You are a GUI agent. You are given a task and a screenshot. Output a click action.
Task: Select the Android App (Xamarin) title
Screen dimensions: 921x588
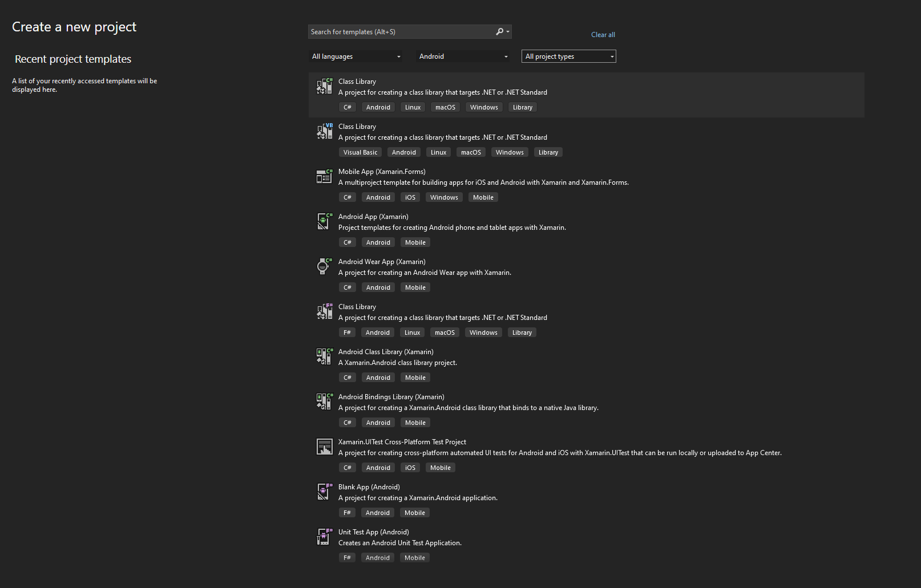tap(373, 217)
